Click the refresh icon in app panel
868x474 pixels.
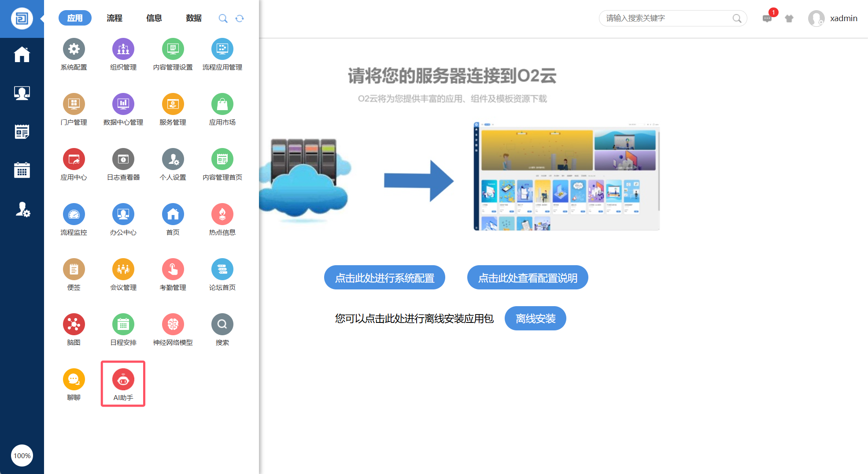tap(240, 19)
